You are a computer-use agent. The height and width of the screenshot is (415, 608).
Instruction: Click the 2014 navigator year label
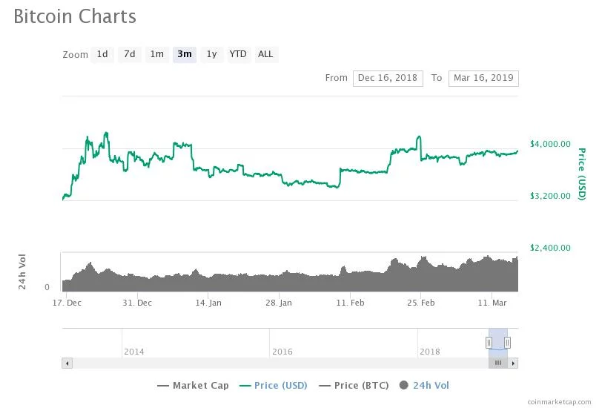134,352
